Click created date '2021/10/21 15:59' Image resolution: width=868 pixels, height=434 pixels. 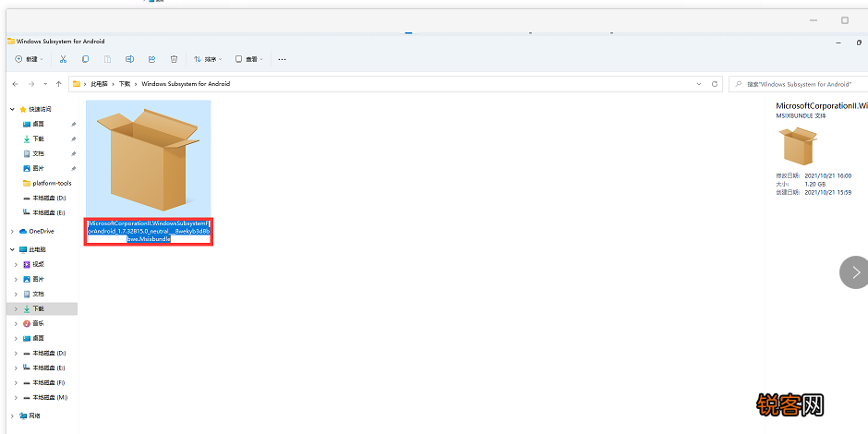tap(827, 192)
